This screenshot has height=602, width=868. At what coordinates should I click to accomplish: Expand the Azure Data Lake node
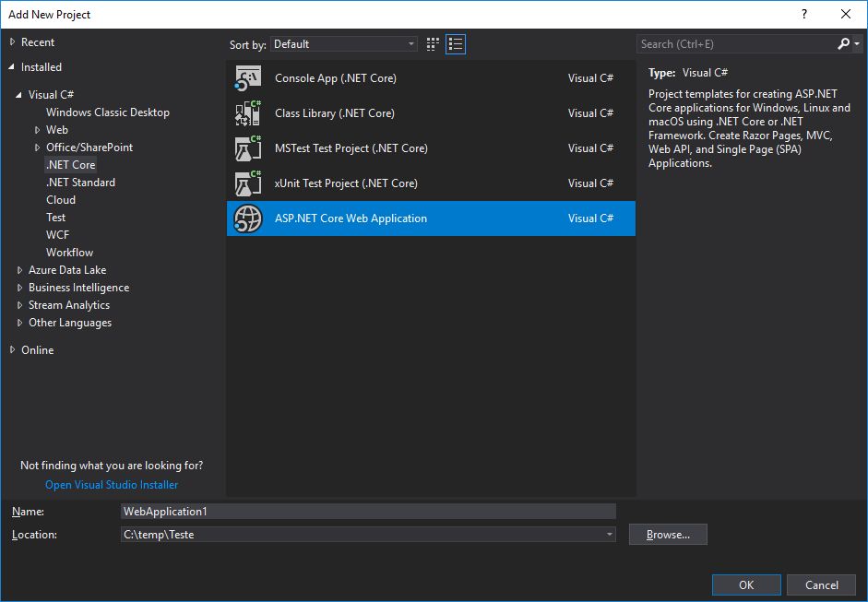click(19, 270)
